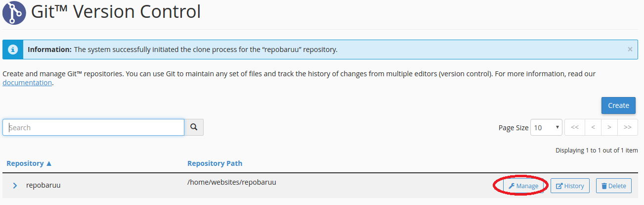Click the Git Version Control logo icon
The width and height of the screenshot is (644, 205).
click(14, 12)
